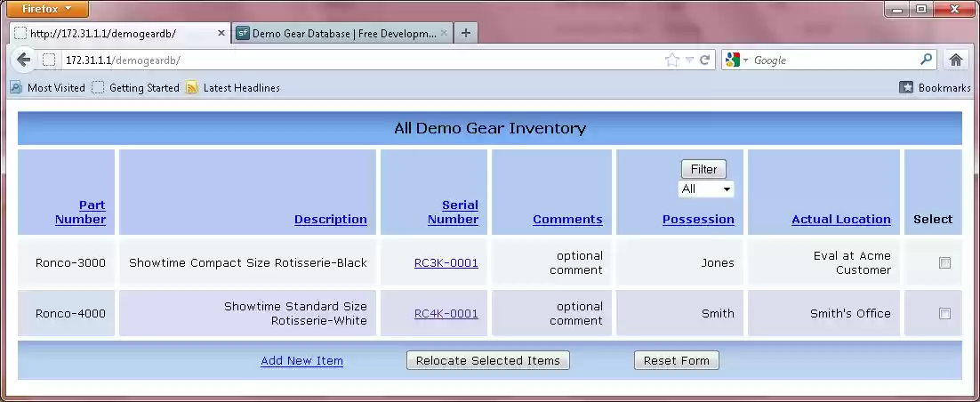Open the Google search engine selector icon
Image resolution: width=980 pixels, height=402 pixels.
pyautogui.click(x=736, y=60)
